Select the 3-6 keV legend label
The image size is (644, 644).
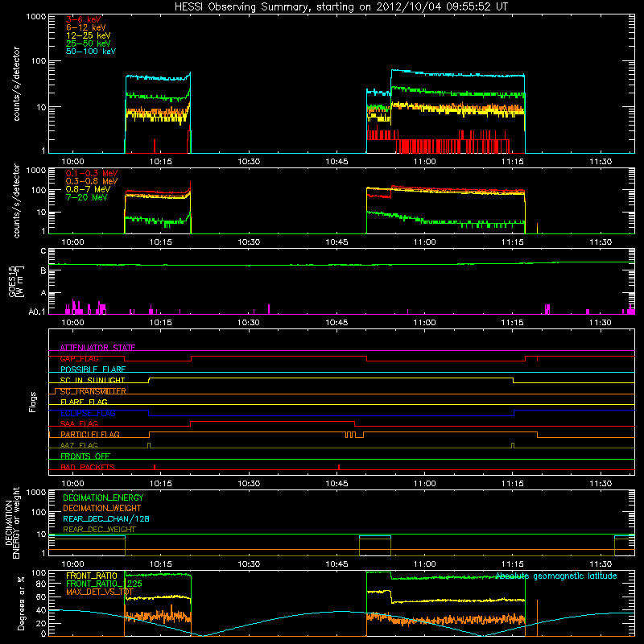click(84, 19)
